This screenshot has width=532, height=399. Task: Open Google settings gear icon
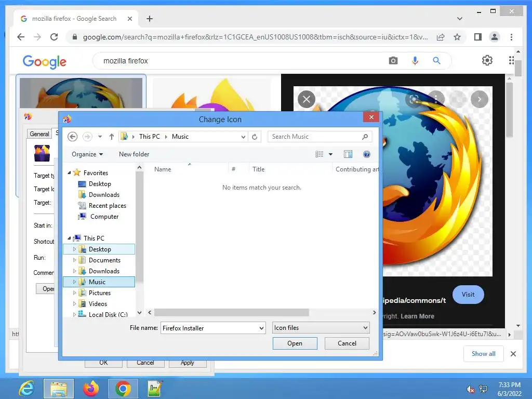(x=487, y=60)
